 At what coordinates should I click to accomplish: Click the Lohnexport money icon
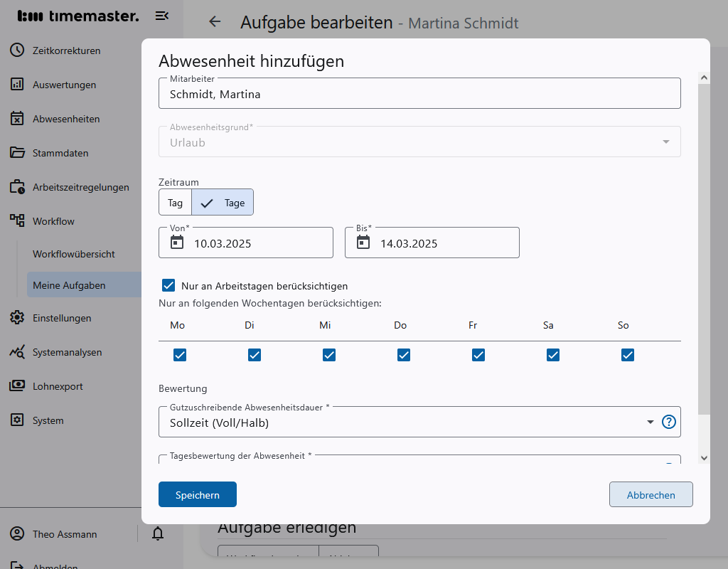pyautogui.click(x=17, y=386)
